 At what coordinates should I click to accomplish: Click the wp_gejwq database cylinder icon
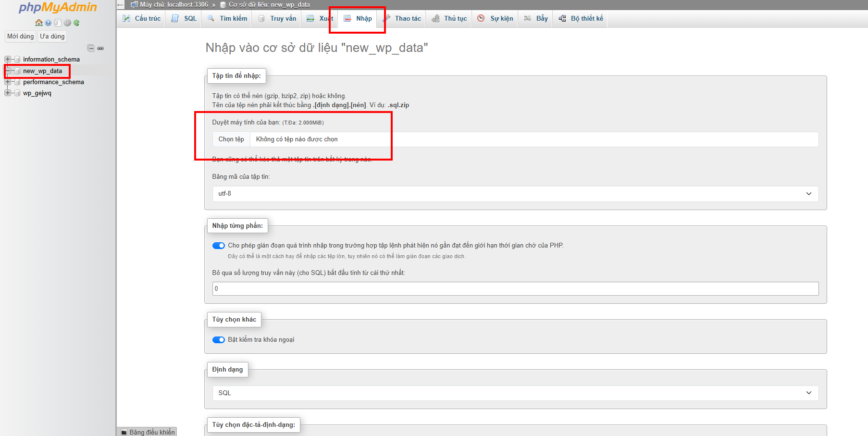pyautogui.click(x=17, y=93)
